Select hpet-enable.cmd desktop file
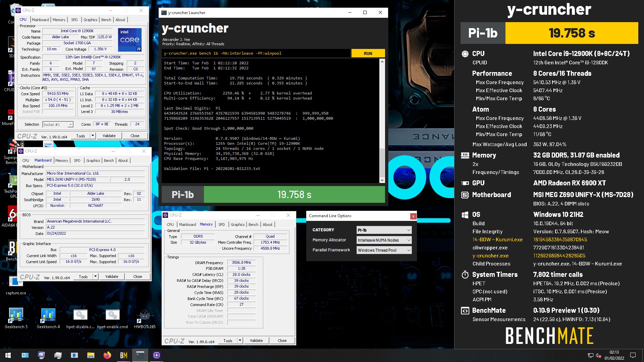 tap(113, 318)
